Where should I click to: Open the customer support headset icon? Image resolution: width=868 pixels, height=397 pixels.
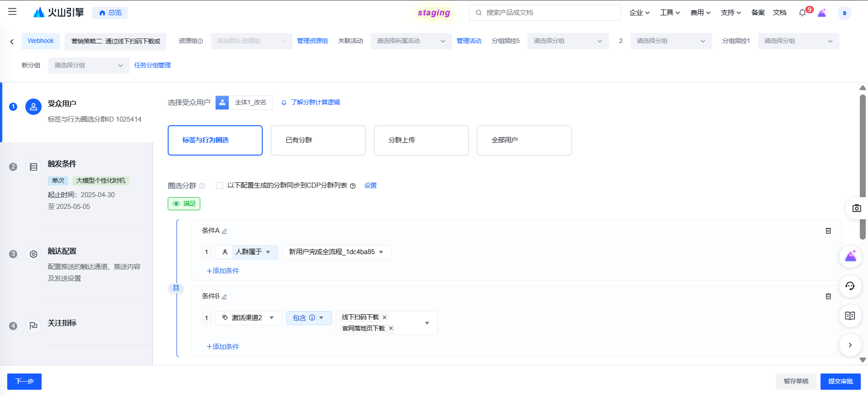pyautogui.click(x=850, y=286)
